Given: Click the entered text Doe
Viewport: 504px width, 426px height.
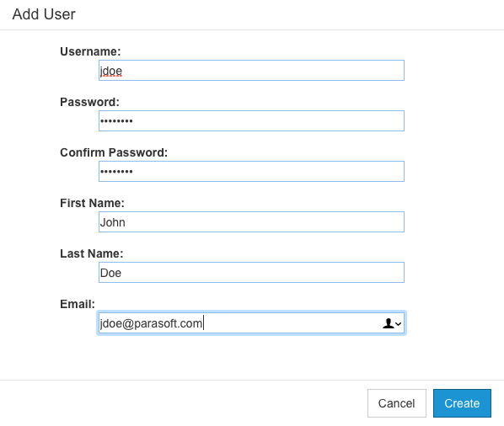Looking at the screenshot, I should click(111, 273).
